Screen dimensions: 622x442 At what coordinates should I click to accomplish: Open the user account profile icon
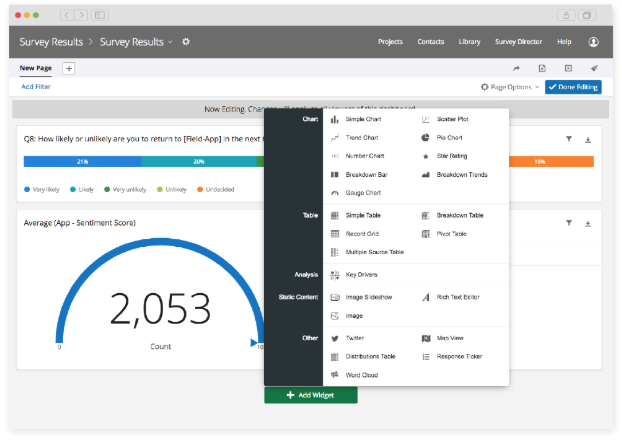pyautogui.click(x=594, y=42)
